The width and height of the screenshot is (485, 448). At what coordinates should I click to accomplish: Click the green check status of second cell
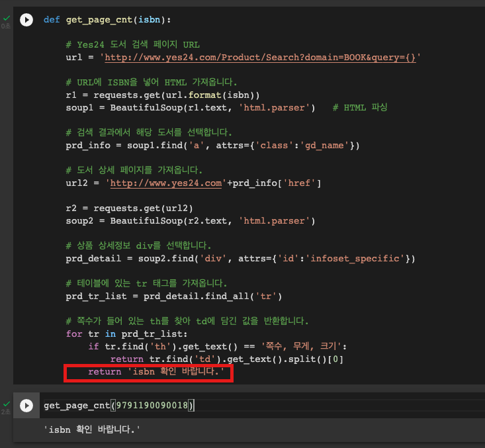click(7, 404)
